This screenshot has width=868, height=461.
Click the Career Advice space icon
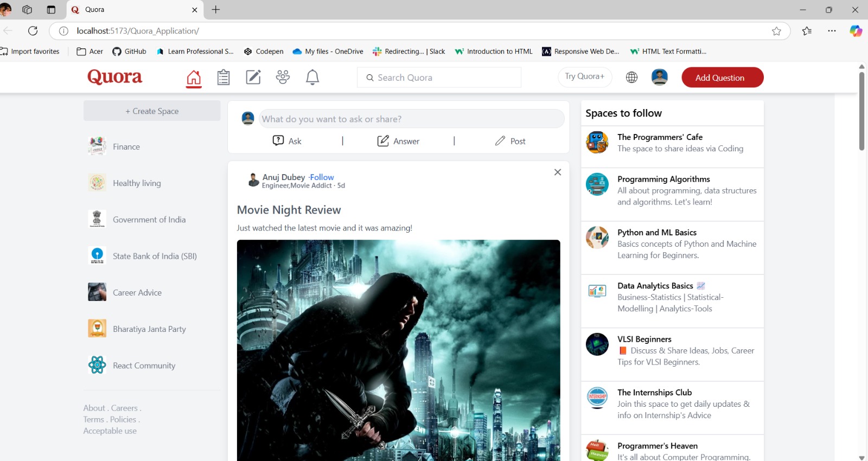point(97,292)
